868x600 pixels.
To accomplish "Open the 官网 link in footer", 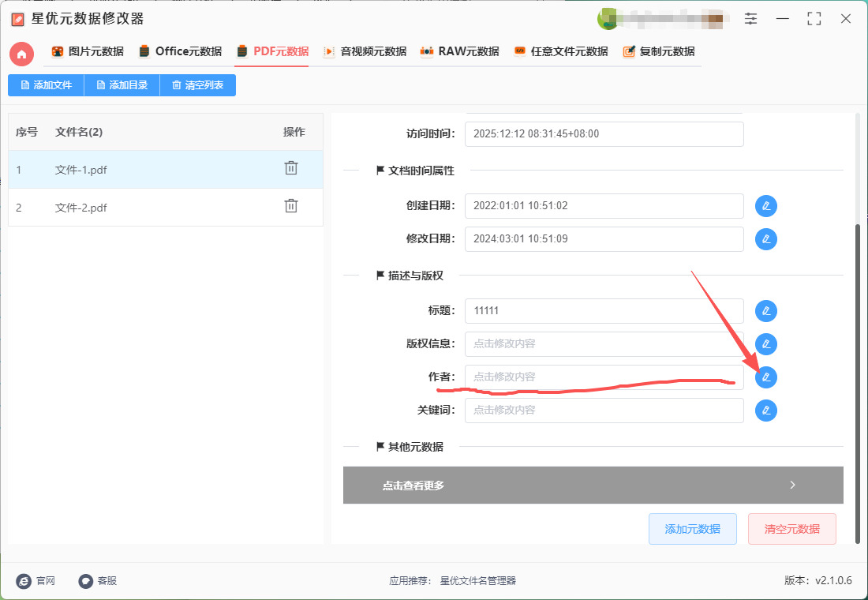I will [36, 580].
